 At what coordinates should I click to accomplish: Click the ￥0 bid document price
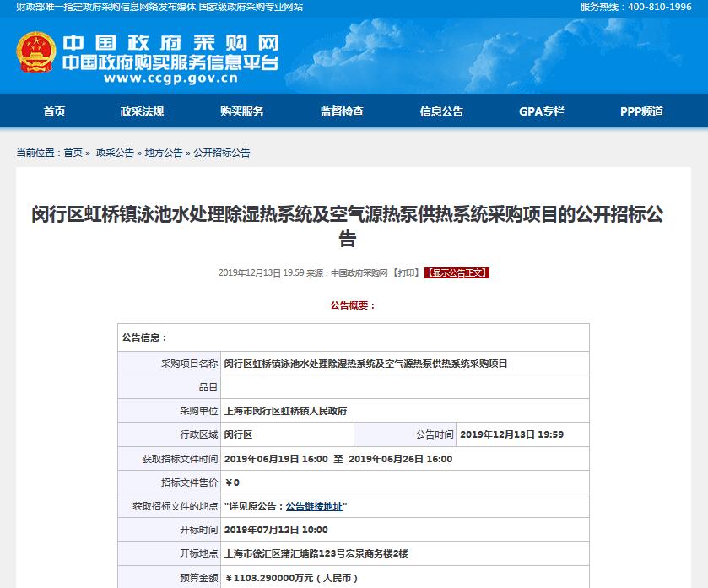[232, 483]
